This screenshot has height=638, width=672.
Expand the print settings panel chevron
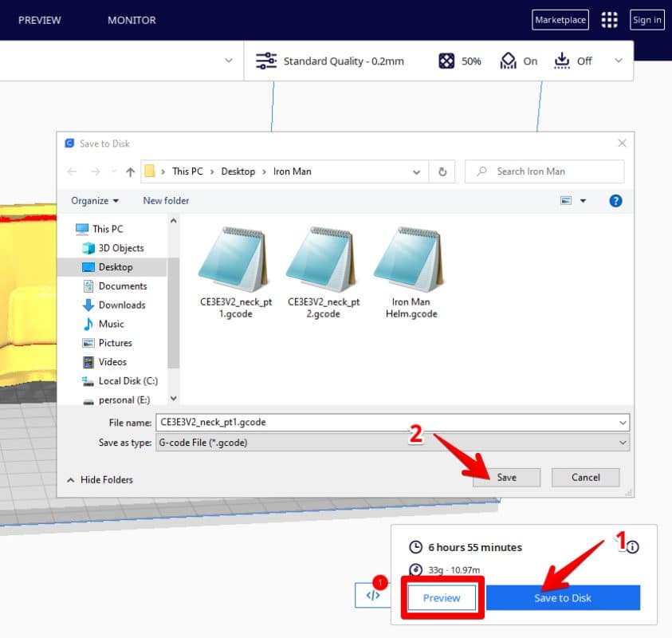(x=618, y=61)
